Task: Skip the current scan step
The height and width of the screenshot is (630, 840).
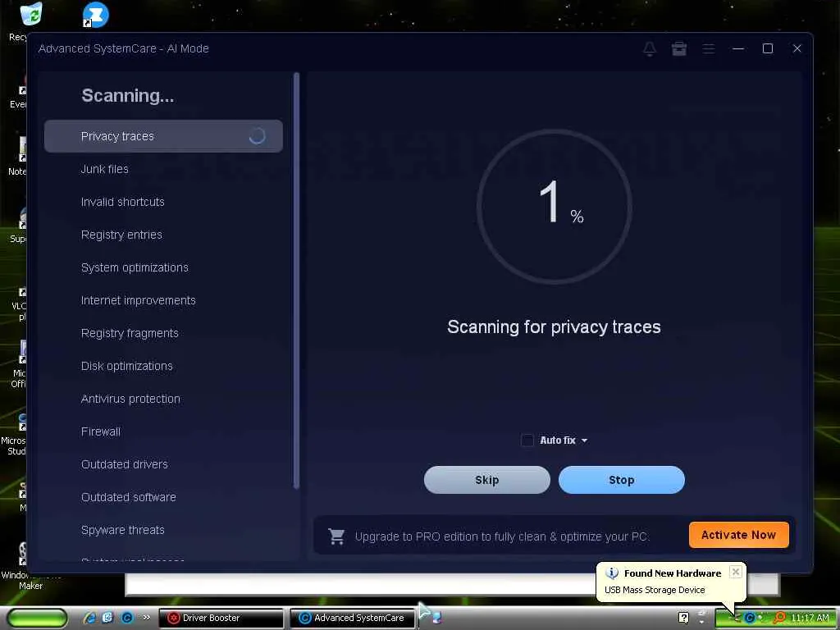Action: pos(487,480)
